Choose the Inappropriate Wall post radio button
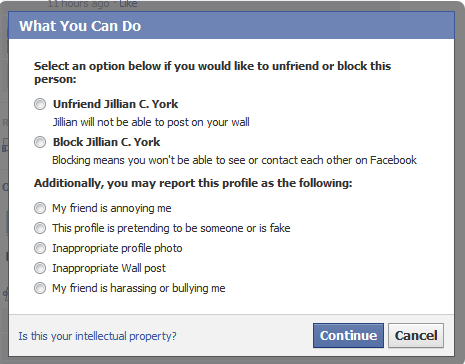 (x=40, y=268)
